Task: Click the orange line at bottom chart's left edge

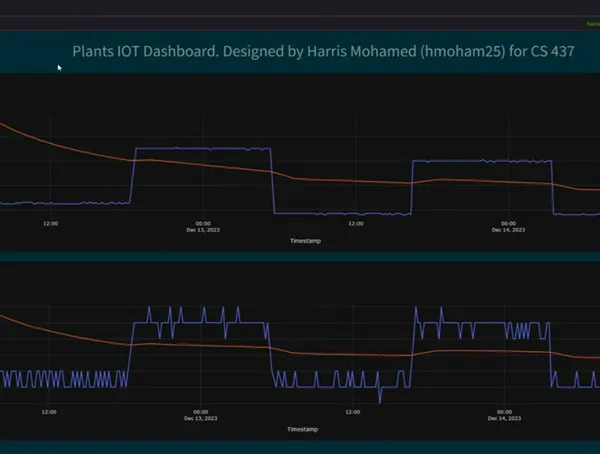Action: coord(4,316)
